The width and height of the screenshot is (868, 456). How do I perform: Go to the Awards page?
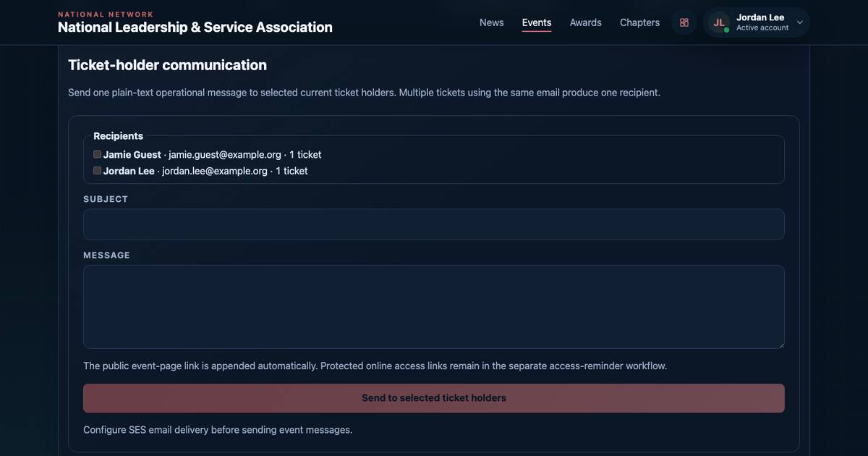[x=585, y=22]
